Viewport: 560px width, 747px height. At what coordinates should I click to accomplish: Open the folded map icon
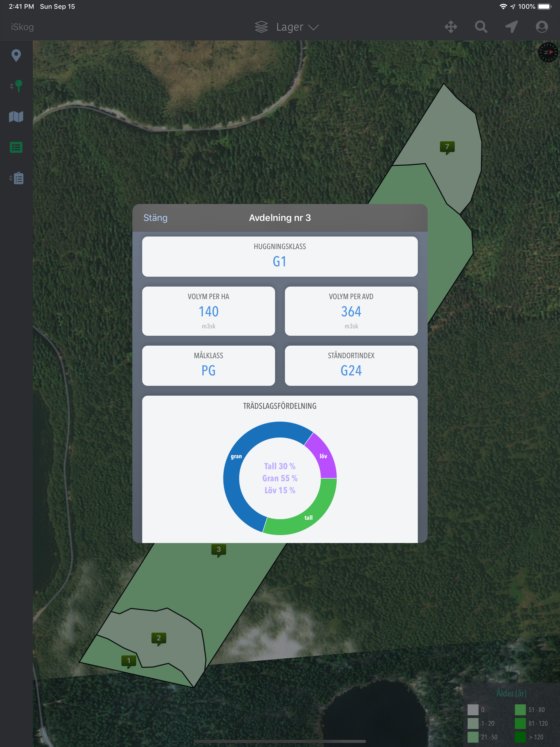click(16, 117)
